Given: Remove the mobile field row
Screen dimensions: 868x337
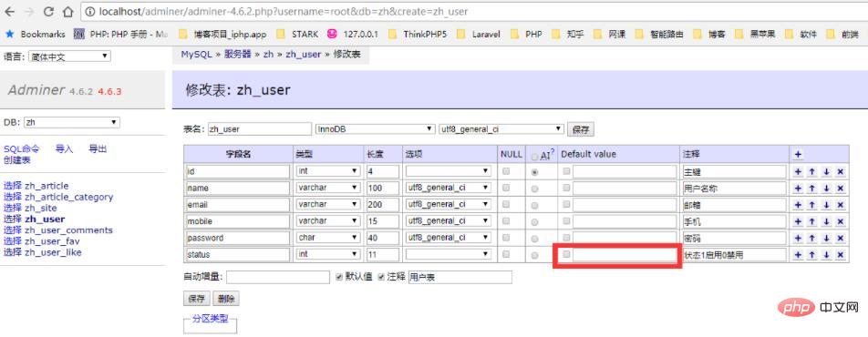Looking at the screenshot, I should 841,222.
